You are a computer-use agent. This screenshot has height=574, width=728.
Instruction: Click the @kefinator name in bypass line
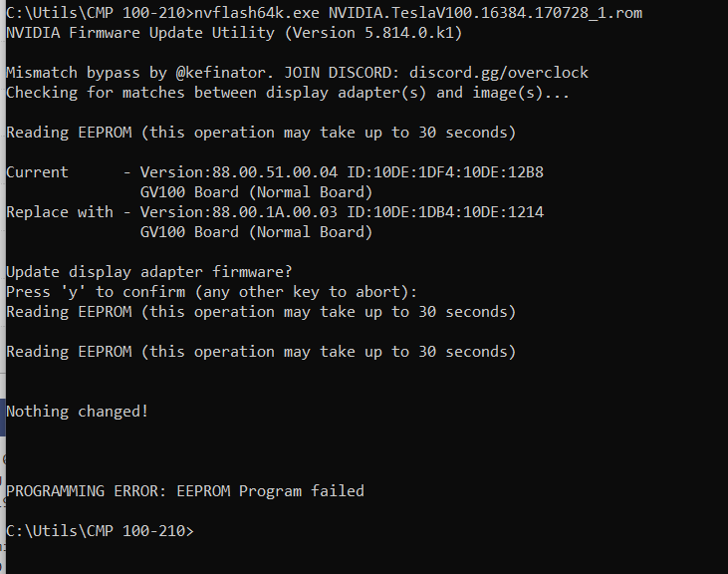(x=221, y=73)
